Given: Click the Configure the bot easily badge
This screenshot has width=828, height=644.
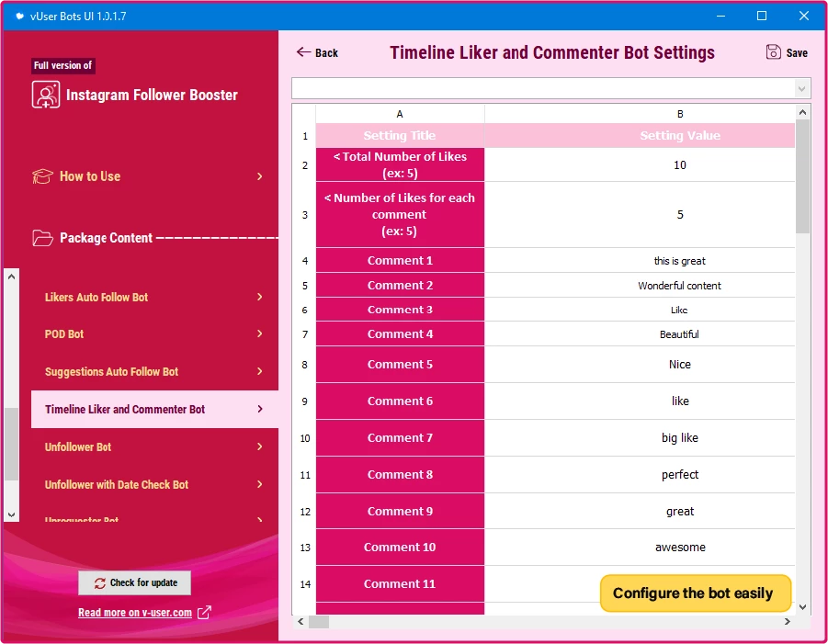Looking at the screenshot, I should [696, 593].
